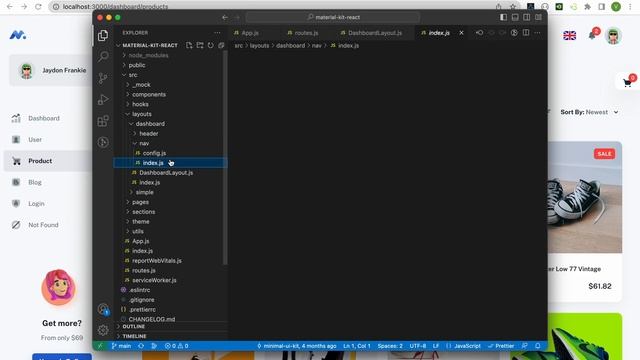Click Spaces: 2 indentation in status bar
The width and height of the screenshot is (640, 360).
(390, 346)
